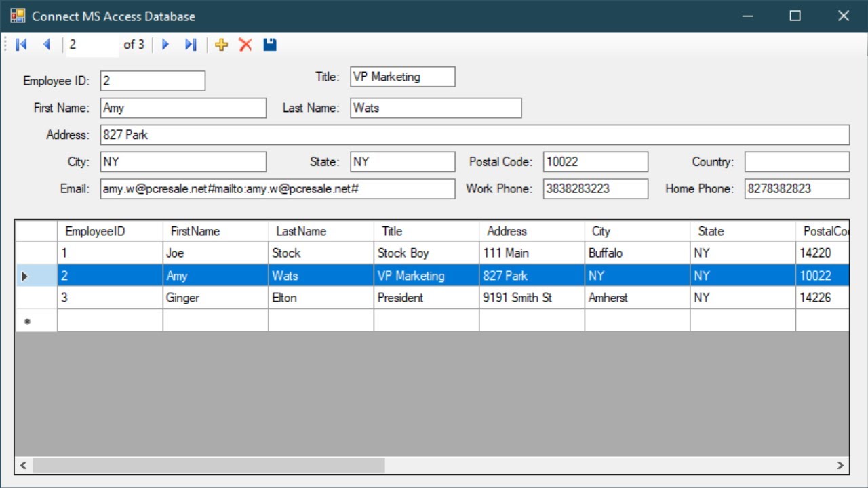868x488 pixels.
Task: Sort by EmployeeID column header
Action: (110, 231)
